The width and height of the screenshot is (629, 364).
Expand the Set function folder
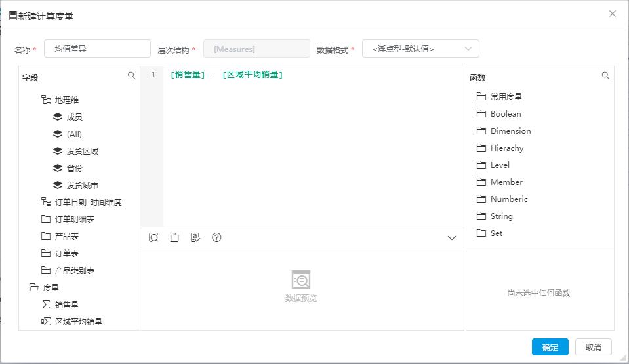pyautogui.click(x=489, y=233)
